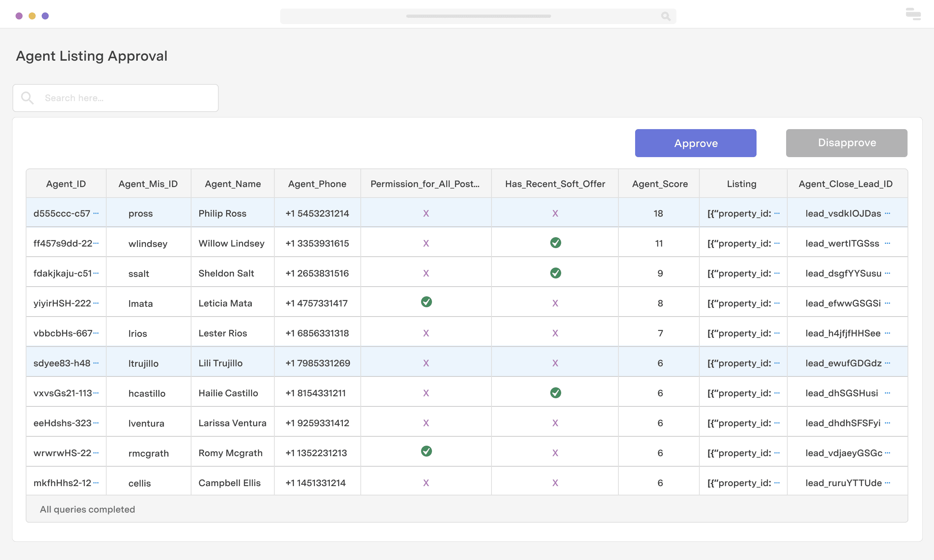Click the X in Campbell Ellis's permission cell
This screenshot has height=560, width=934.
tap(426, 483)
